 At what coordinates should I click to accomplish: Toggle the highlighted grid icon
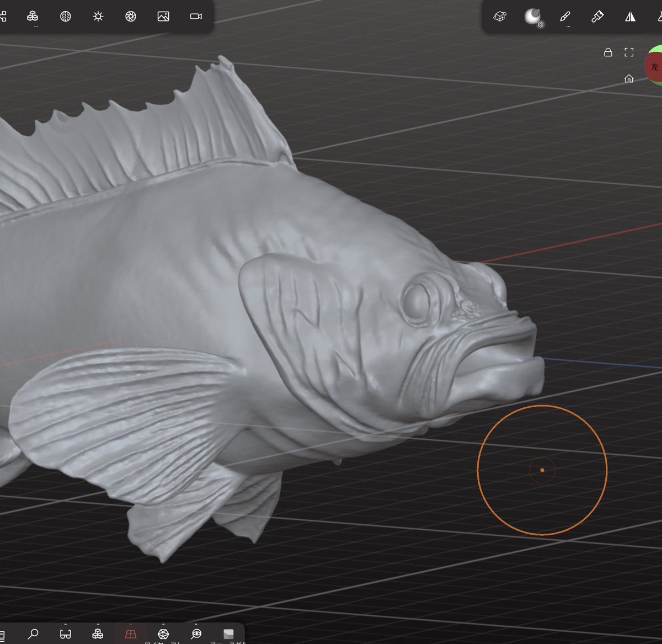coord(131,634)
